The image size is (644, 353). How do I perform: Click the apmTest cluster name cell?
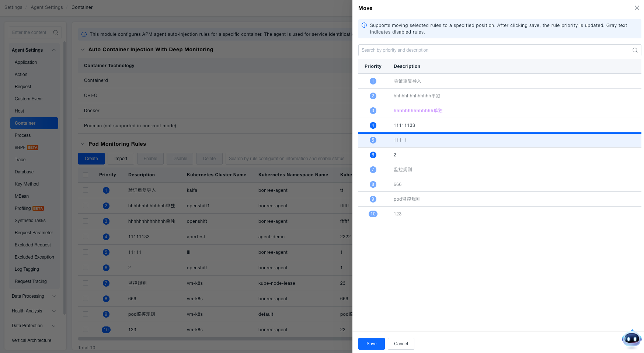(196, 237)
